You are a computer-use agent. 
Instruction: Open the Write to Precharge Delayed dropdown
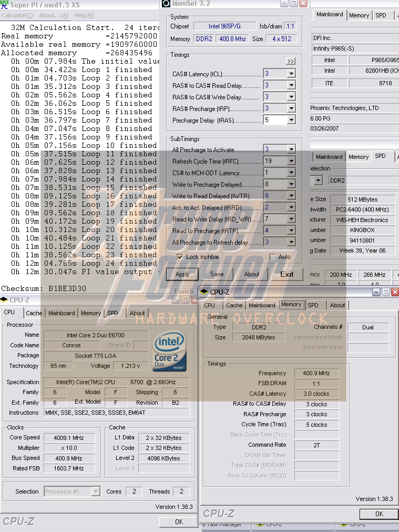(291, 184)
